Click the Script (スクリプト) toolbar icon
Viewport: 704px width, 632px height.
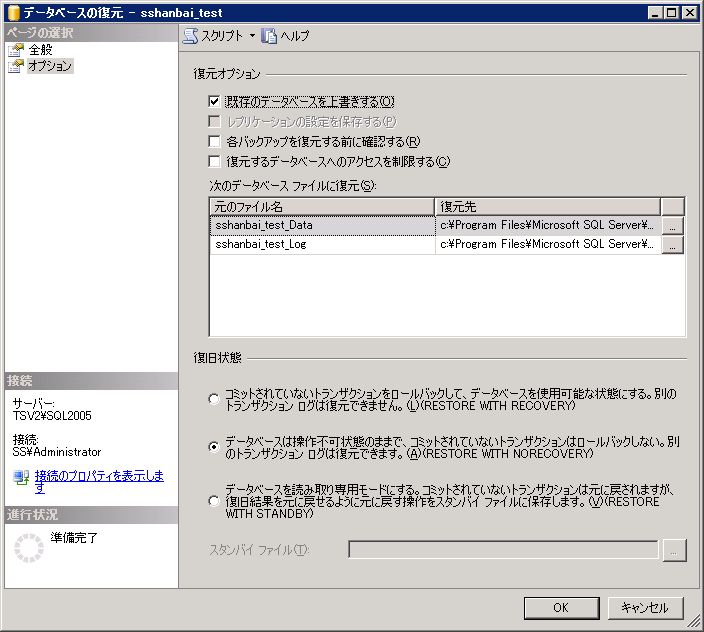190,35
